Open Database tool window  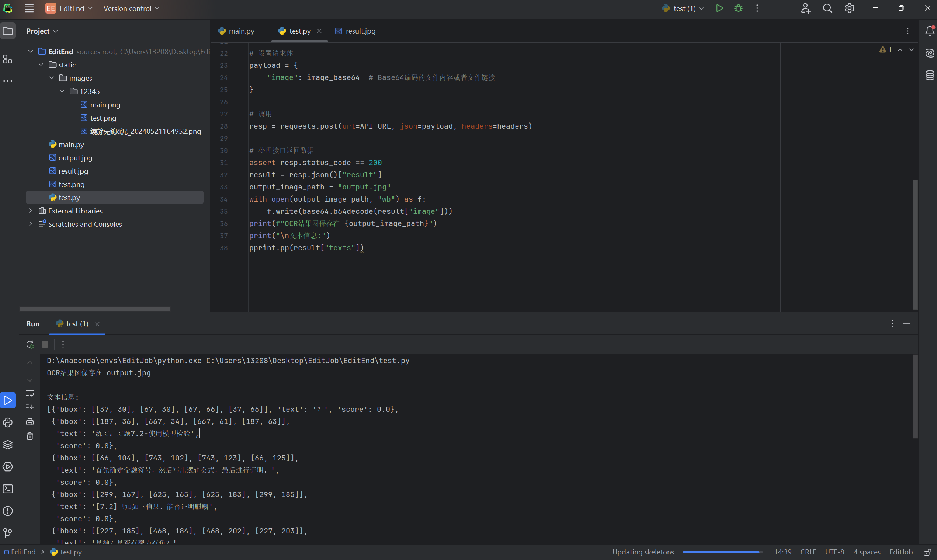click(930, 75)
